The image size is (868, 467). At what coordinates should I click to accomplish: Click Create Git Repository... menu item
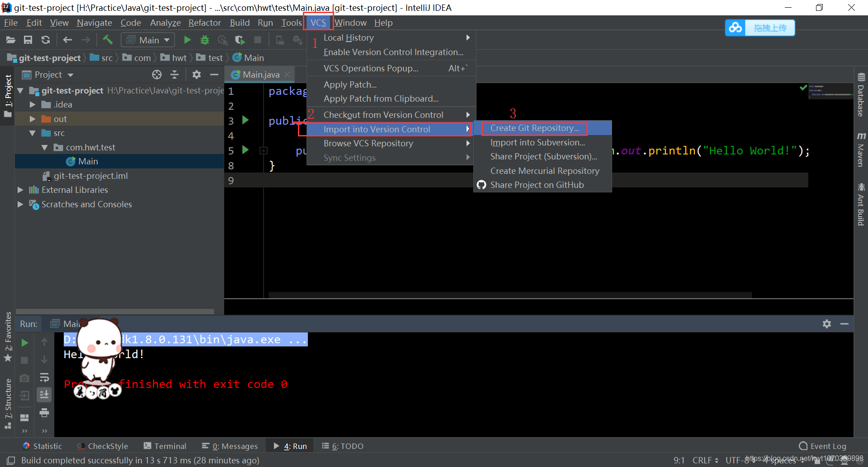(542, 128)
